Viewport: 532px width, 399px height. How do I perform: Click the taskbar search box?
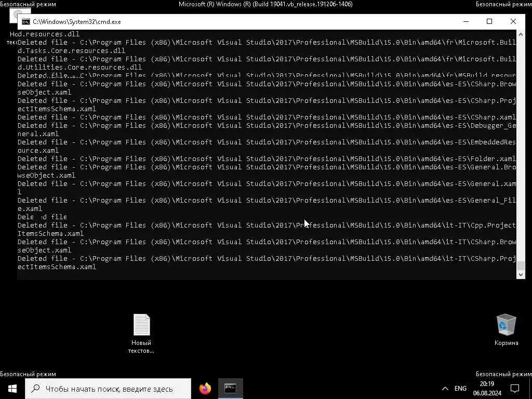(x=108, y=389)
